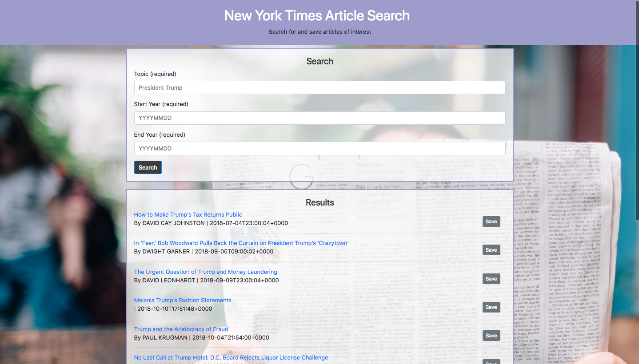The height and width of the screenshot is (364, 639).
Task: Open 'The Urgent Question of Trump and Money Laundering'
Action: [205, 272]
